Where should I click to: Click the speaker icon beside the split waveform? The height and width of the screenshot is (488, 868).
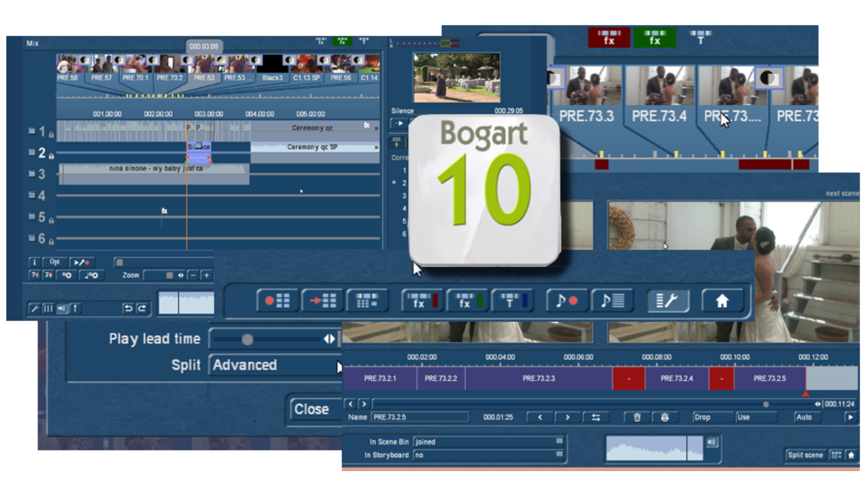point(711,442)
